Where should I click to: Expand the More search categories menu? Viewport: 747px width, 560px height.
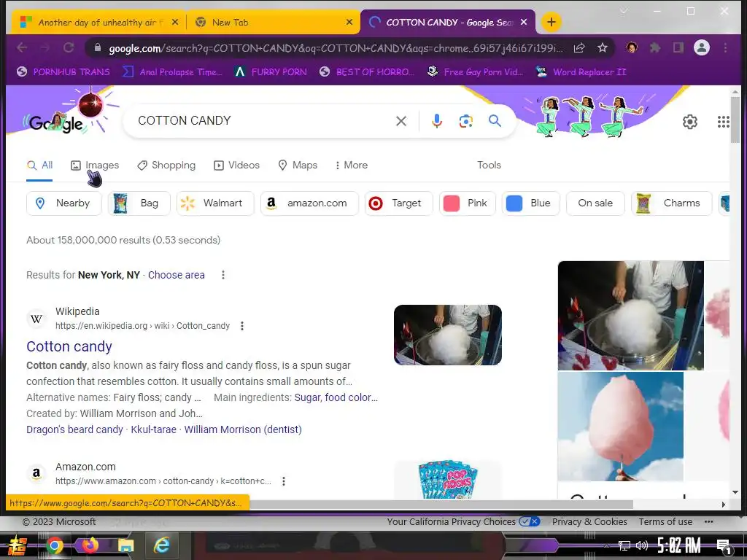click(351, 166)
